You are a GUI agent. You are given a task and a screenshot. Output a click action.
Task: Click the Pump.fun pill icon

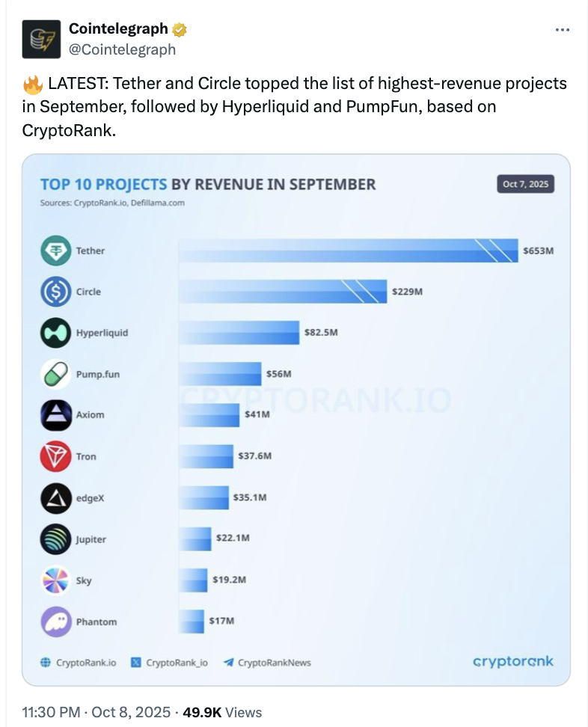[55, 374]
